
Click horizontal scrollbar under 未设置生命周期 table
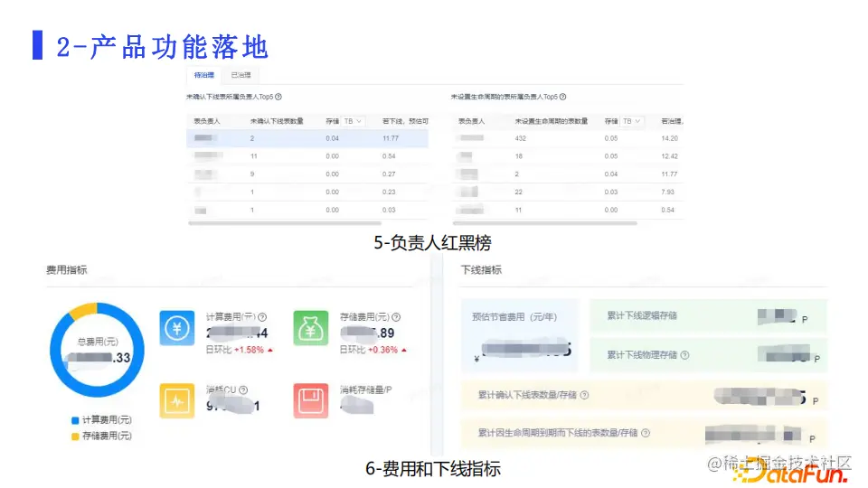tap(545, 223)
